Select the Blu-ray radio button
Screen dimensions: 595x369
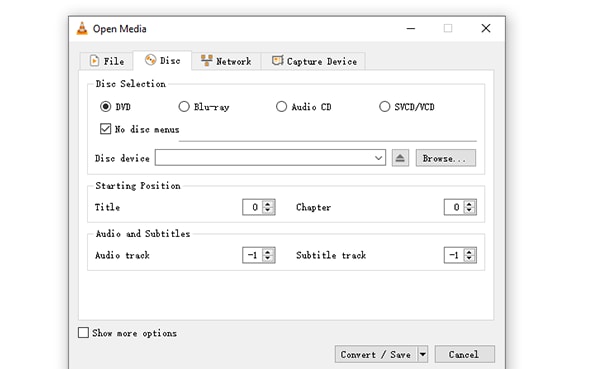pos(184,107)
